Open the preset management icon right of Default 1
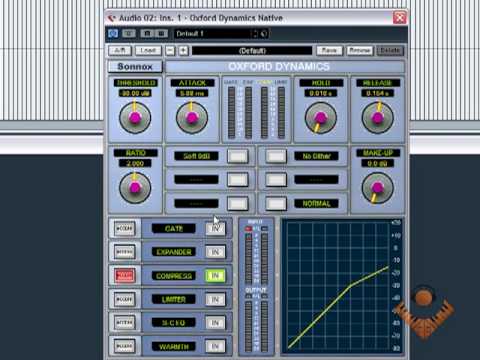Image resolution: width=480 pixels, height=360 pixels. click(x=264, y=34)
